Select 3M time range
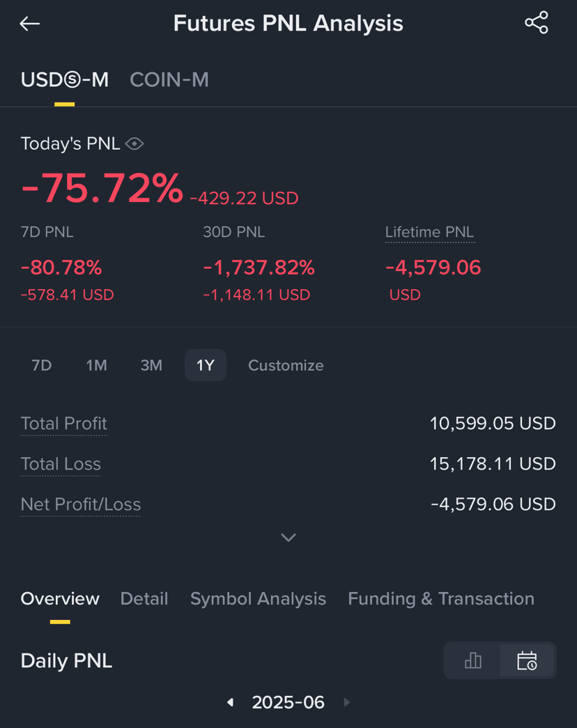This screenshot has width=577, height=728. click(151, 365)
